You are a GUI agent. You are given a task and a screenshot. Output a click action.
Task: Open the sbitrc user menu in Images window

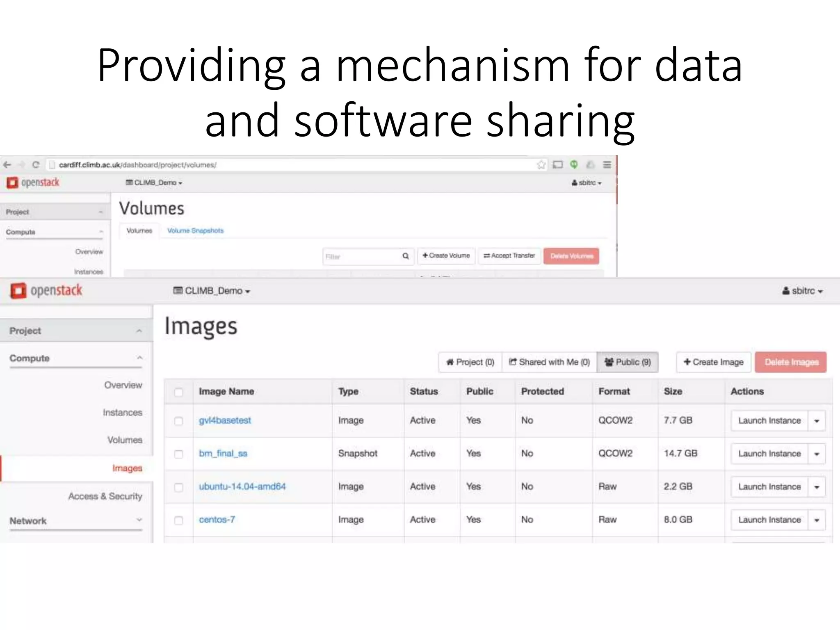(x=802, y=291)
